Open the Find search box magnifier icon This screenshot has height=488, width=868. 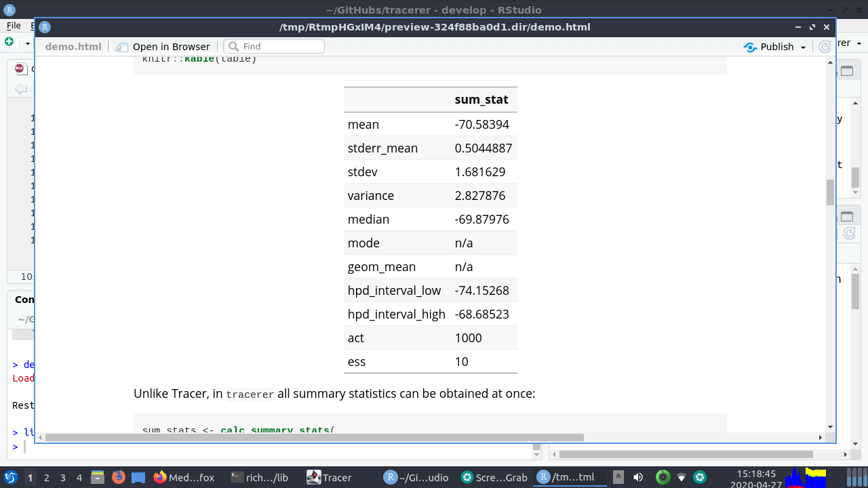(x=233, y=46)
